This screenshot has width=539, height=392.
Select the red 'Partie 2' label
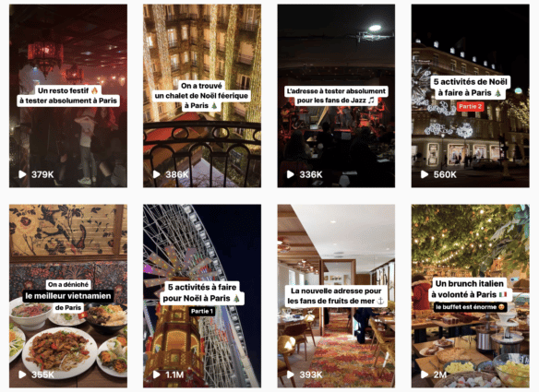(x=471, y=106)
